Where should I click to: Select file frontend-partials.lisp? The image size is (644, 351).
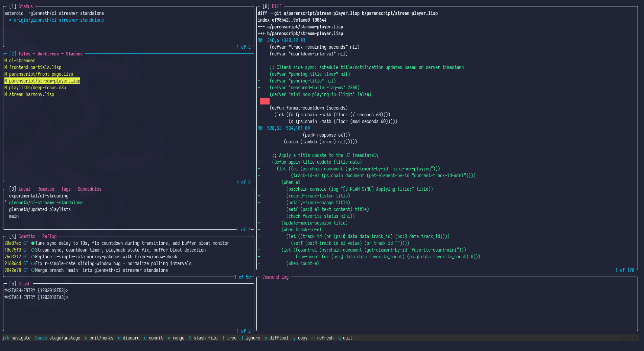tap(33, 67)
